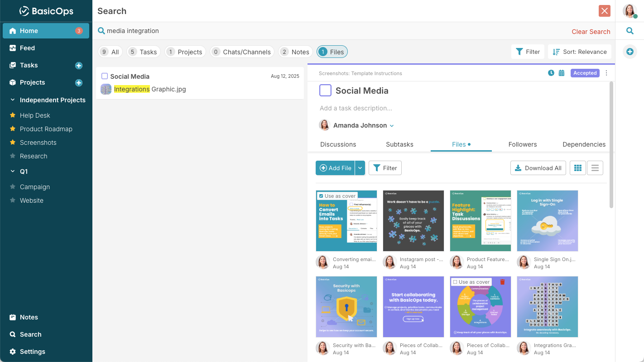Show the Chats/Channels results tab
The image size is (644, 362).
pyautogui.click(x=242, y=52)
